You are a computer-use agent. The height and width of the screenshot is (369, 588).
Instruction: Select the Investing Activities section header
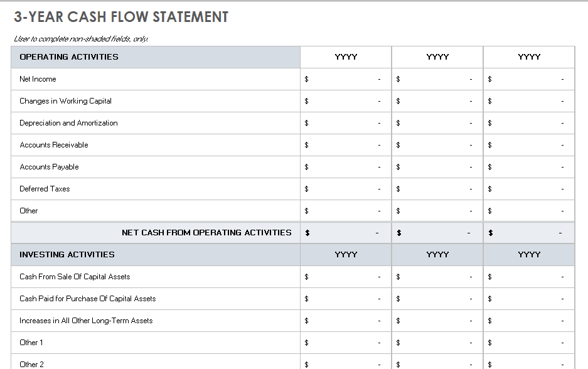click(x=156, y=255)
